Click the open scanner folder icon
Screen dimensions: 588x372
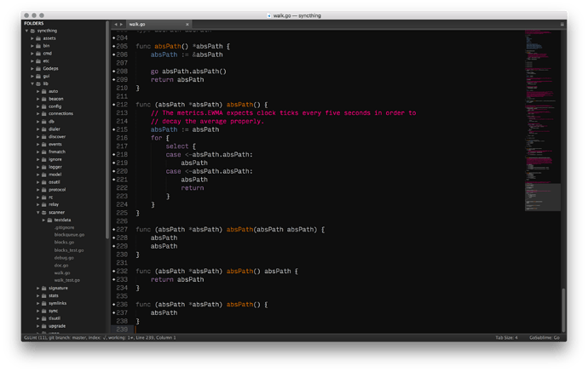(x=43, y=213)
